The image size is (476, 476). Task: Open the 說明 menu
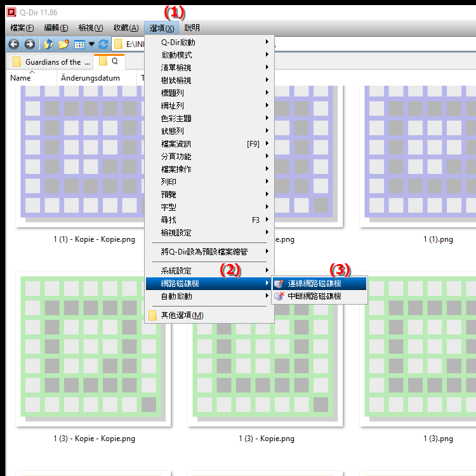point(192,28)
